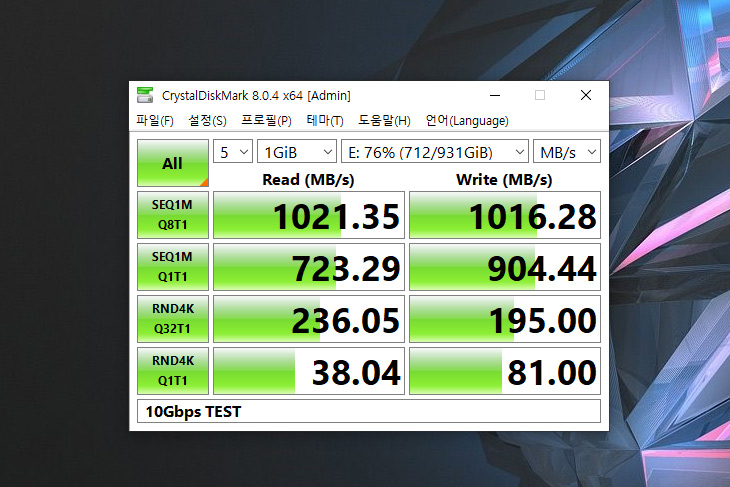
Task: Close the CrystalDiskMark window
Action: 586,95
